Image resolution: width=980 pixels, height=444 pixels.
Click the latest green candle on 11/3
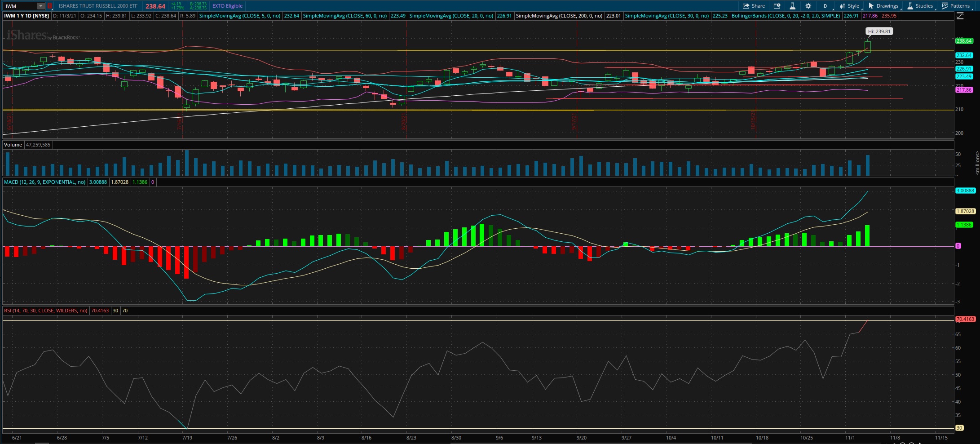(x=868, y=47)
